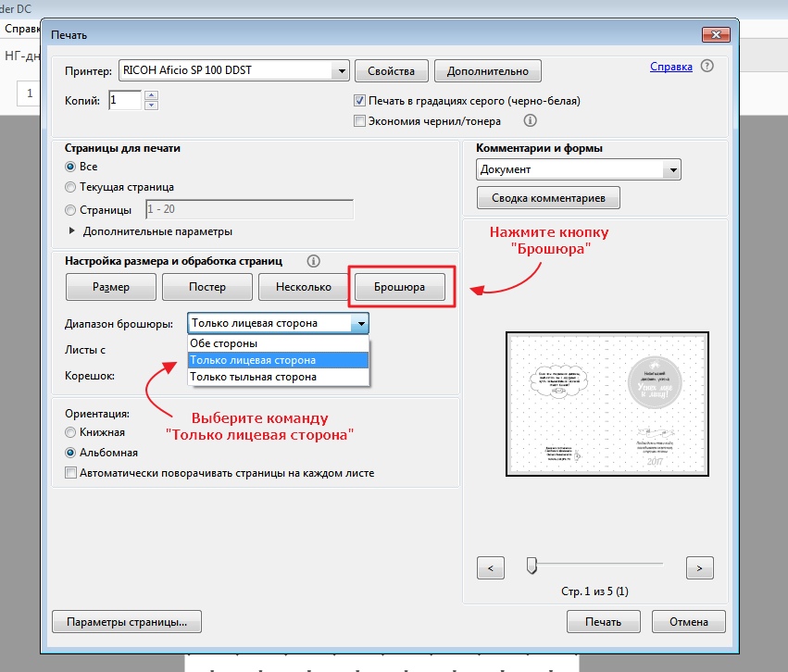Screen dimensions: 788x672
Task: Click the Отмена button
Action: (689, 622)
